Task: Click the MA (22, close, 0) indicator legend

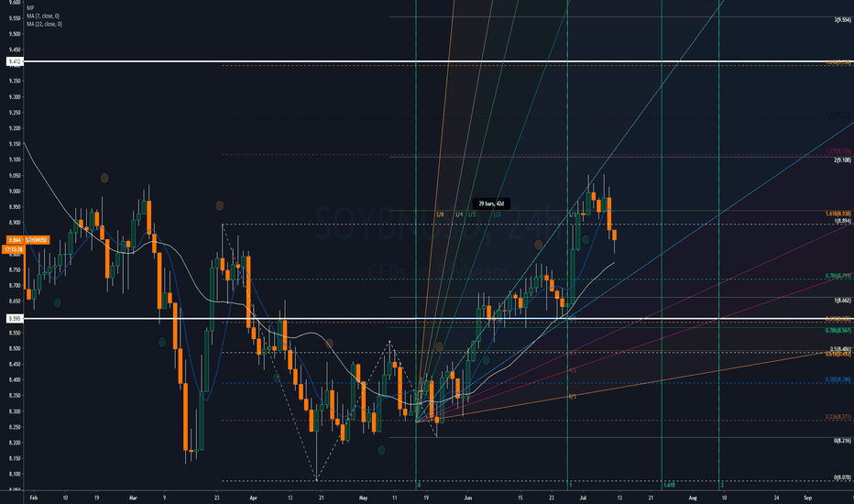Action: 44,24
